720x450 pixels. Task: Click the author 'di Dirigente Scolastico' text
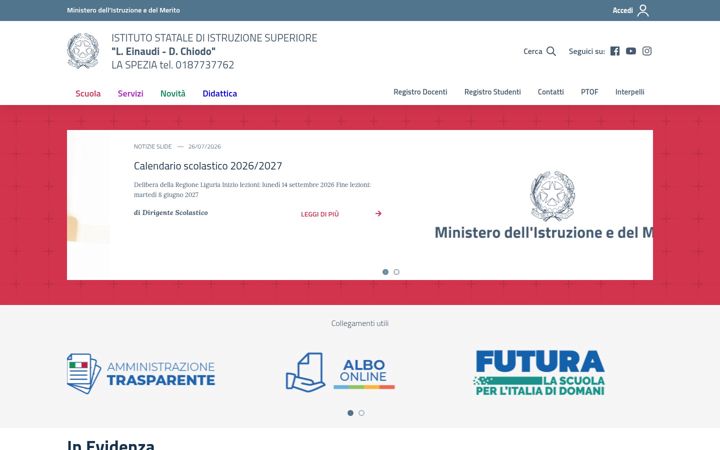[171, 213]
